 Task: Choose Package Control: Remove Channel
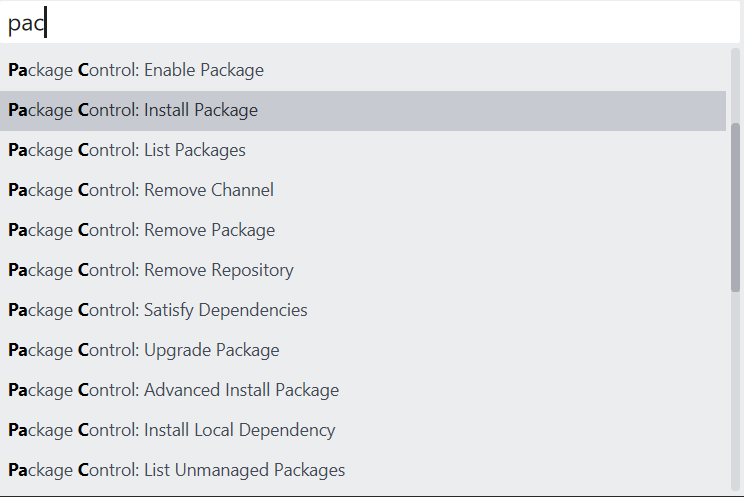click(141, 191)
